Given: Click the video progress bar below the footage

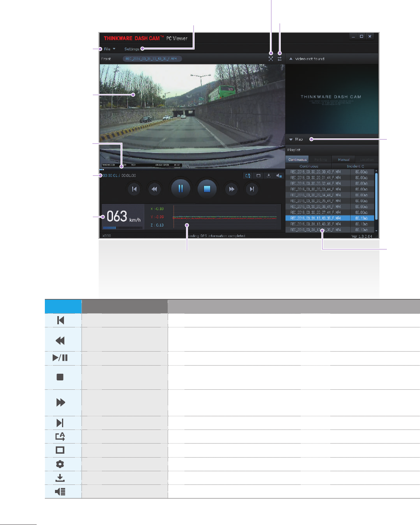Looking at the screenshot, I should click(x=192, y=170).
